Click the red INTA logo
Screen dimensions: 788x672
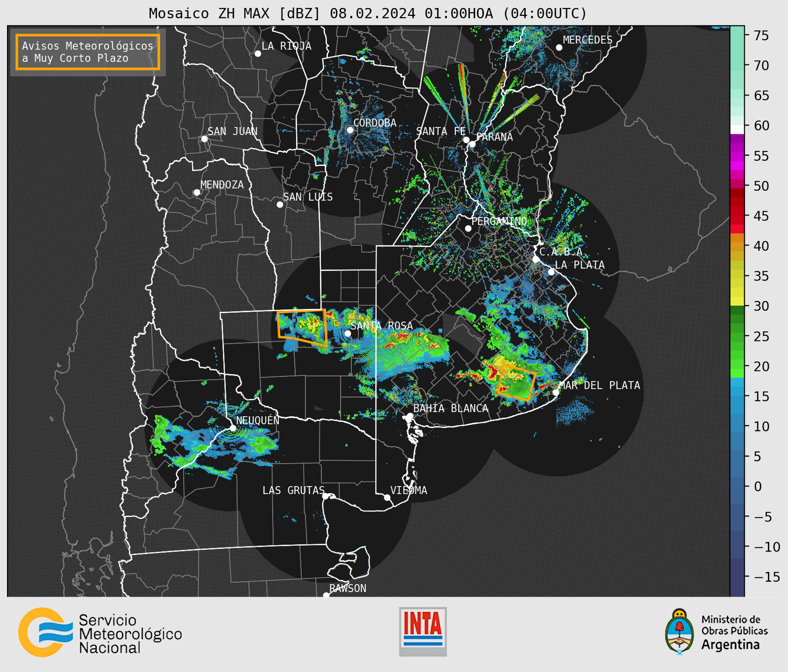click(423, 631)
